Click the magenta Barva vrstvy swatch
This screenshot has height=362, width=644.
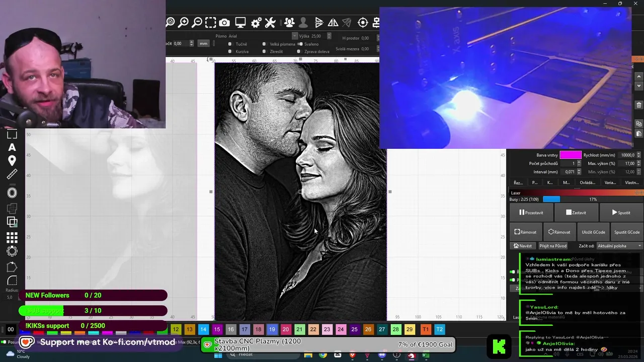click(571, 155)
